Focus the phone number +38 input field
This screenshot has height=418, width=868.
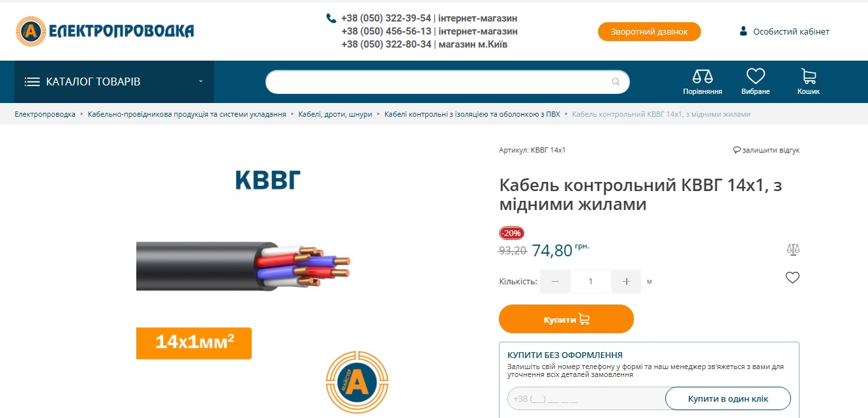586,398
